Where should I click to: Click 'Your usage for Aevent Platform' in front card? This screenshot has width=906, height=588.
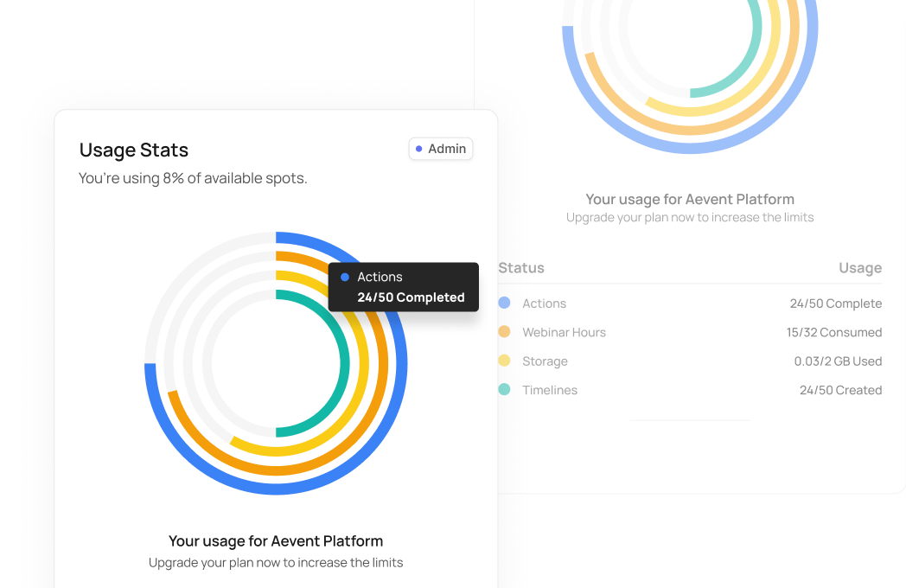[x=276, y=541]
